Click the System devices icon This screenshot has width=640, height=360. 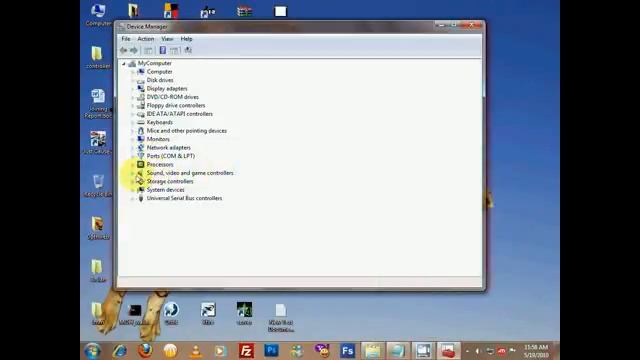tap(141, 190)
